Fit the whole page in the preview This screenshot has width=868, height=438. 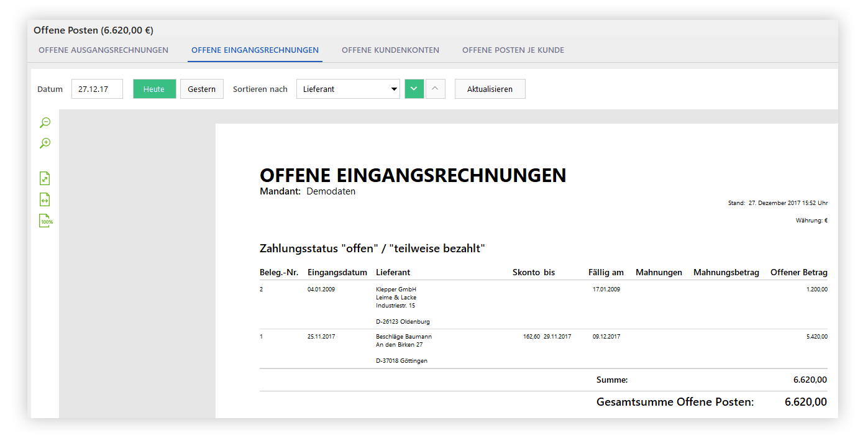[45, 178]
